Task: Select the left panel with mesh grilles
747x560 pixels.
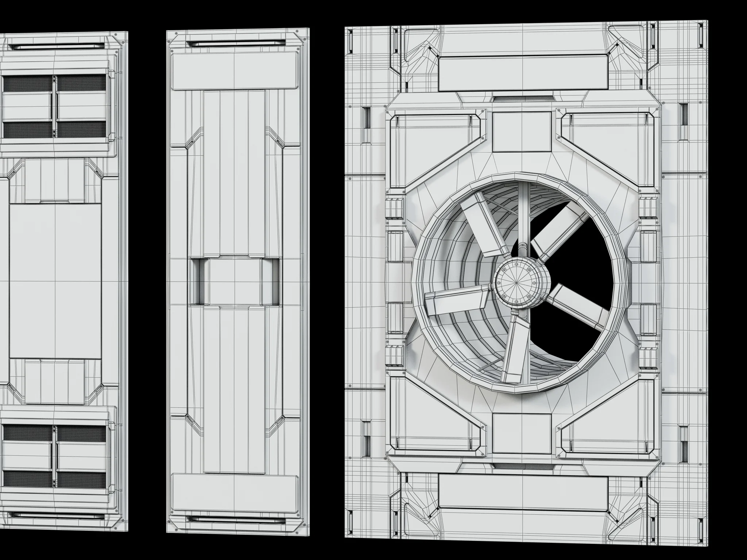Action: coord(64,282)
